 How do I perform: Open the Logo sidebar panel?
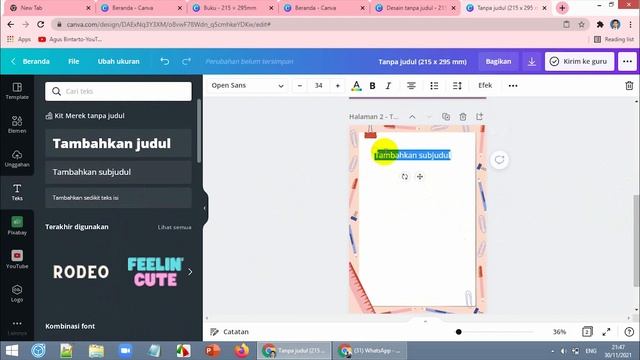point(17,293)
